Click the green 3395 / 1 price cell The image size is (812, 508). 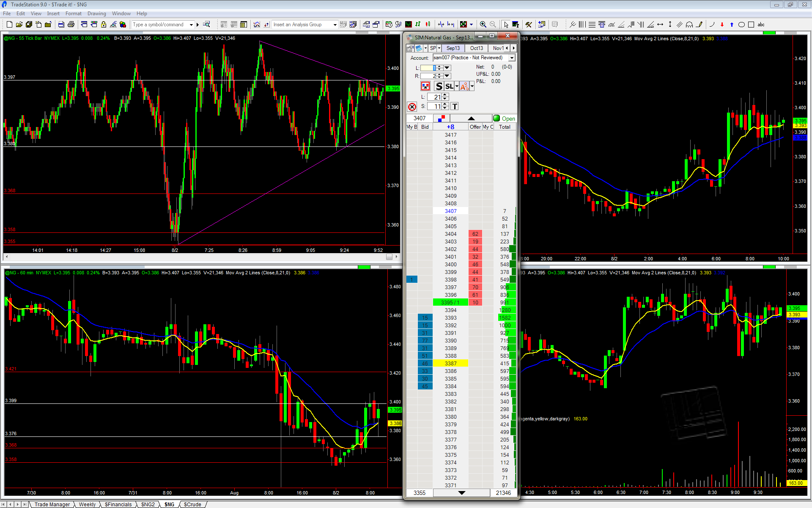click(450, 302)
